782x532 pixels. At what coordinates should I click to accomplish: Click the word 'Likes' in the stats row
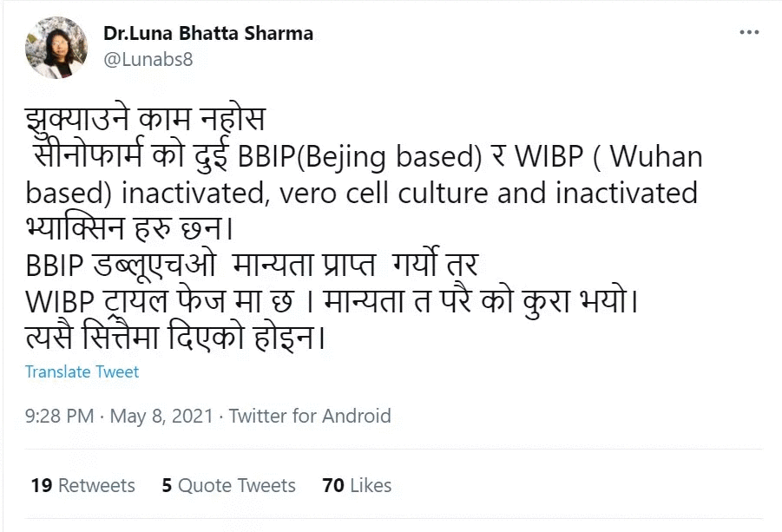371,486
